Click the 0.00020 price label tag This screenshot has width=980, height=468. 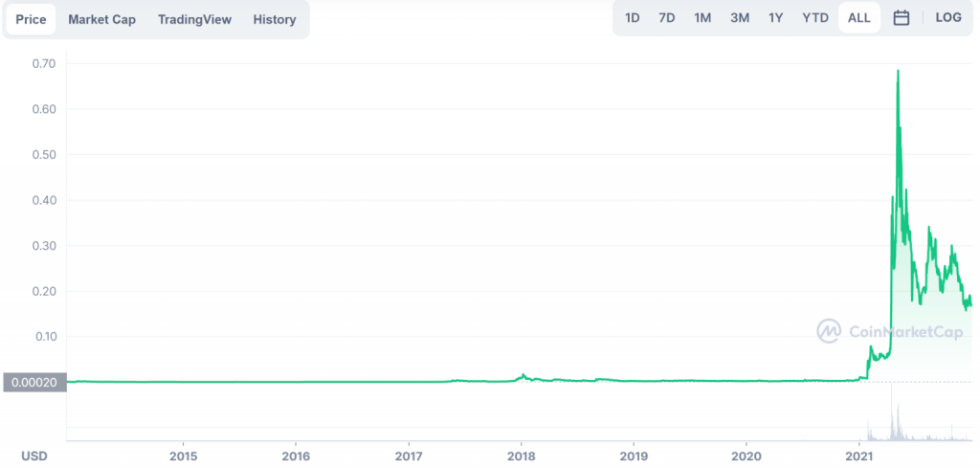[34, 383]
